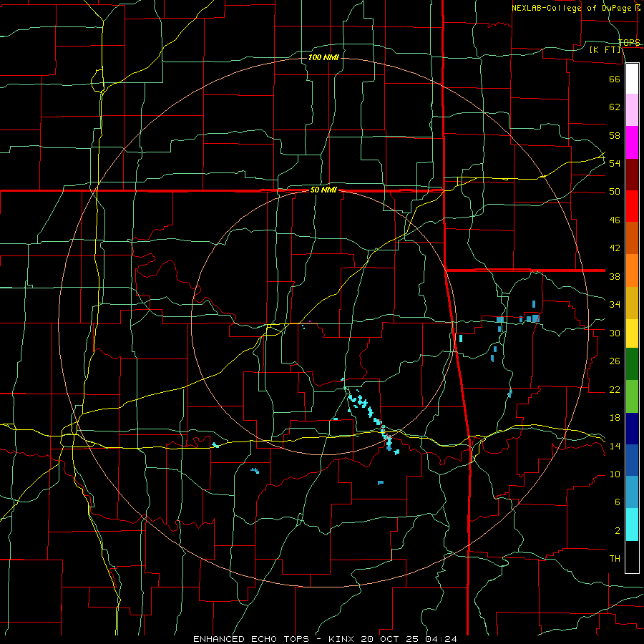The image size is (644, 644).
Task: Click the black TH swatch at scale bottom
Action: (632, 557)
